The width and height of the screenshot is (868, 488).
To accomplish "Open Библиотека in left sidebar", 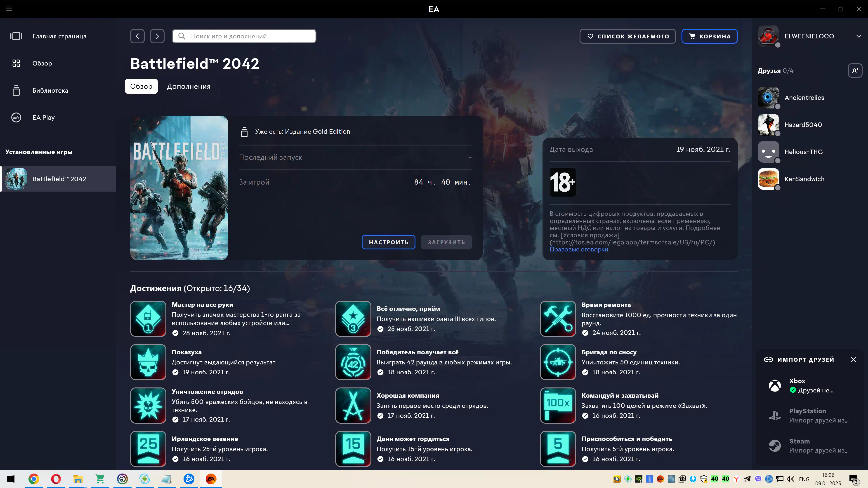I will coord(58,90).
